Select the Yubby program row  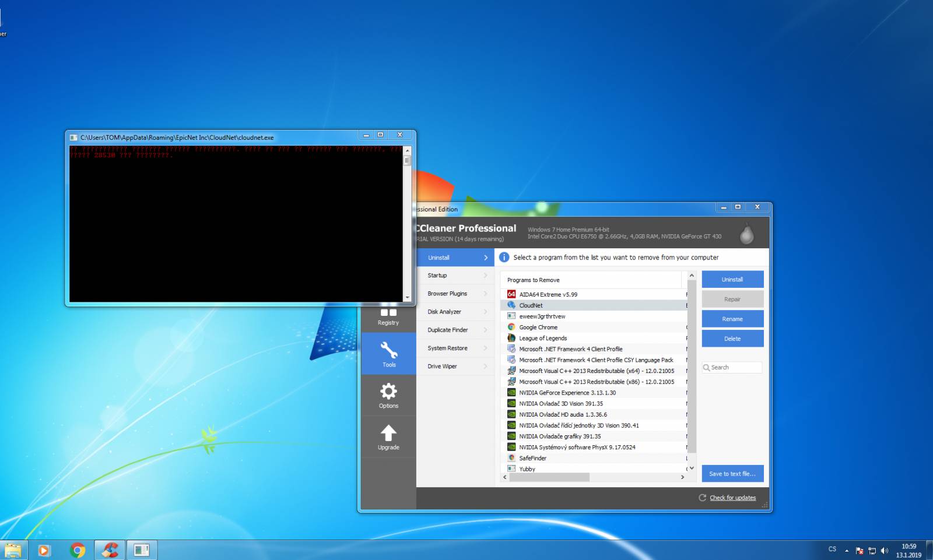click(594, 469)
